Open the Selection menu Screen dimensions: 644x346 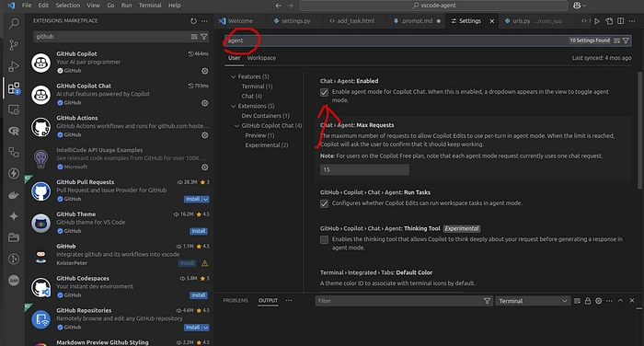point(68,6)
